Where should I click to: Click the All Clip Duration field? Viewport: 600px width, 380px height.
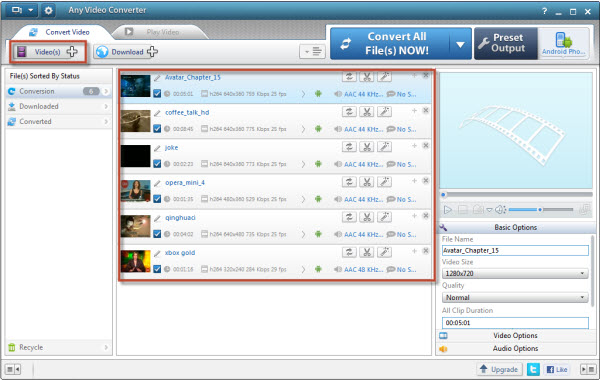pyautogui.click(x=515, y=323)
